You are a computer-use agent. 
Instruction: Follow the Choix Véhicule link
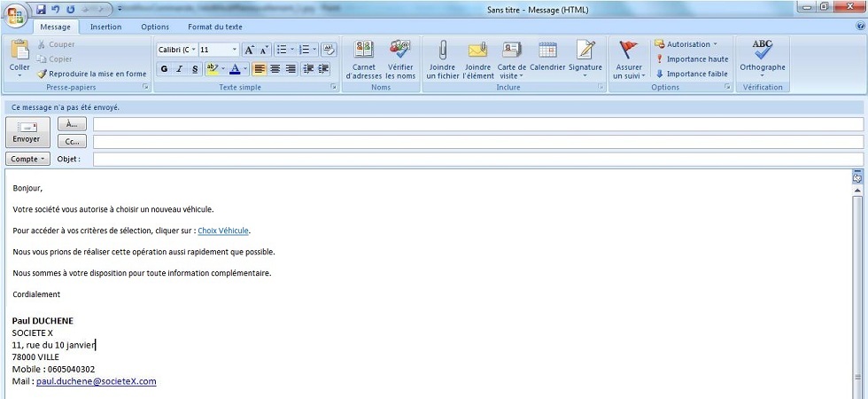[223, 231]
